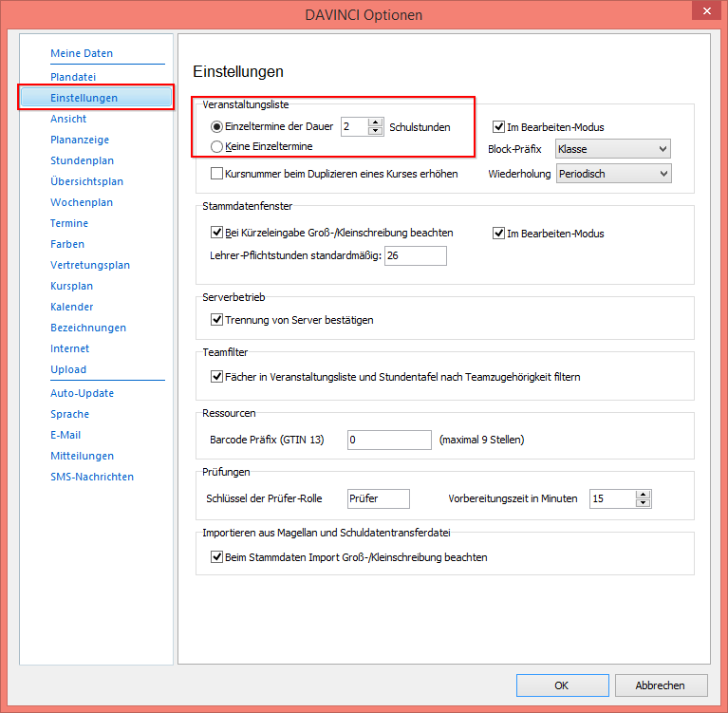
Task: Toggle Stammdaten Import Groß-/Kleinschreibung checkbox
Action: tap(216, 556)
